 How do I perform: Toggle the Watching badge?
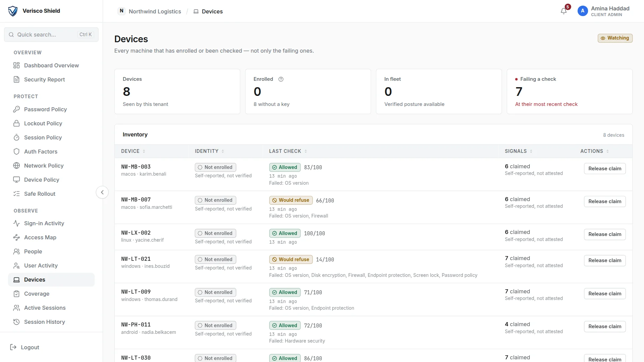[615, 38]
